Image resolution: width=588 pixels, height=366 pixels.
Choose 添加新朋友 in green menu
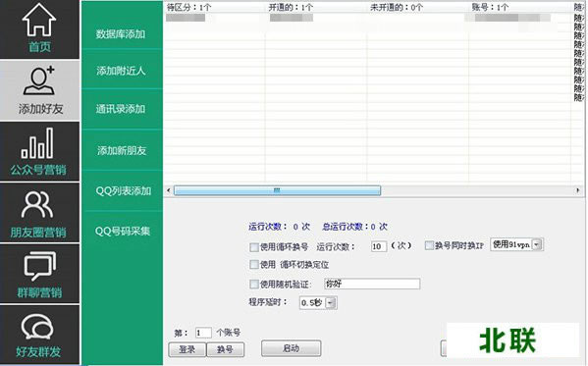122,150
